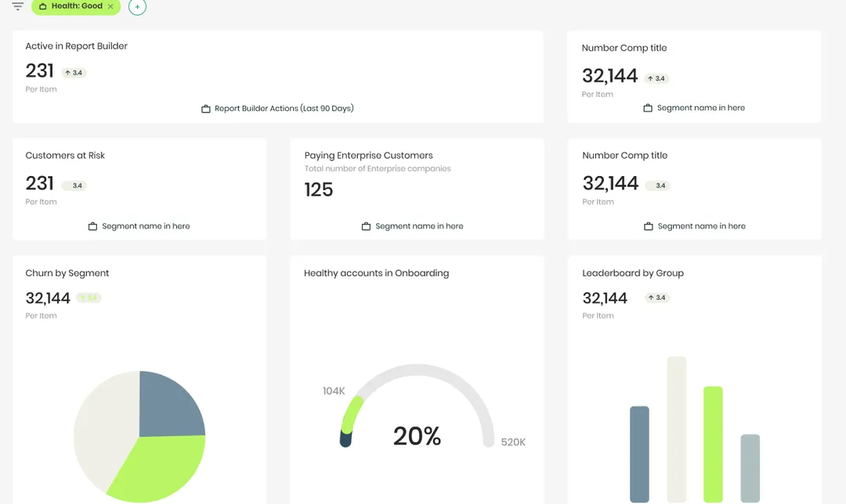
Task: Add a new filter with plus button
Action: (138, 7)
